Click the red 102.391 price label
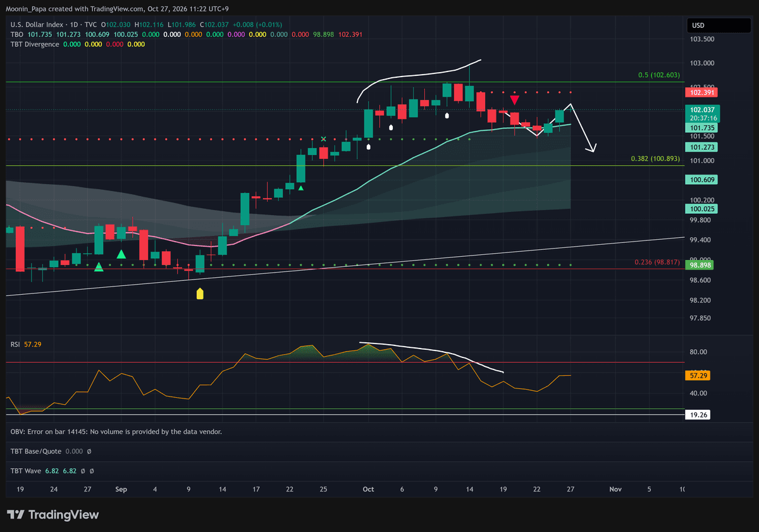Viewport: 759px width, 532px height. pos(703,92)
